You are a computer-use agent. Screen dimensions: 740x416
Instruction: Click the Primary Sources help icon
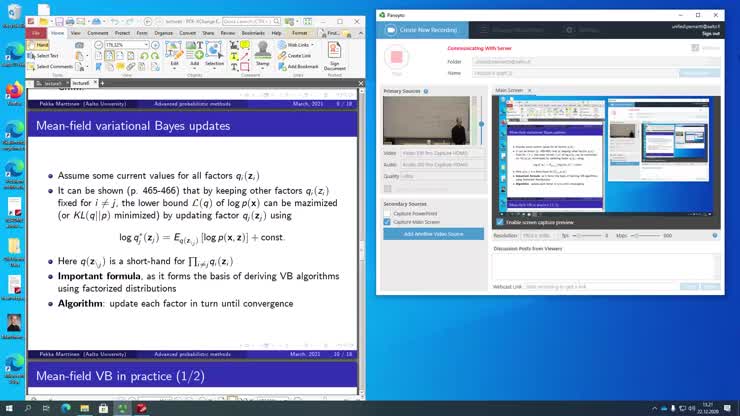[x=426, y=91]
